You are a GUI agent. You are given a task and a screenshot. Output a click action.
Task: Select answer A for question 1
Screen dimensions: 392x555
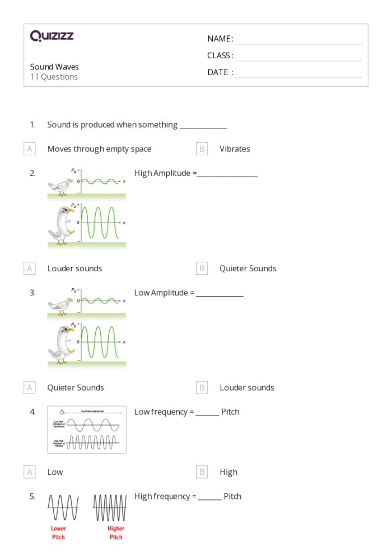point(30,149)
